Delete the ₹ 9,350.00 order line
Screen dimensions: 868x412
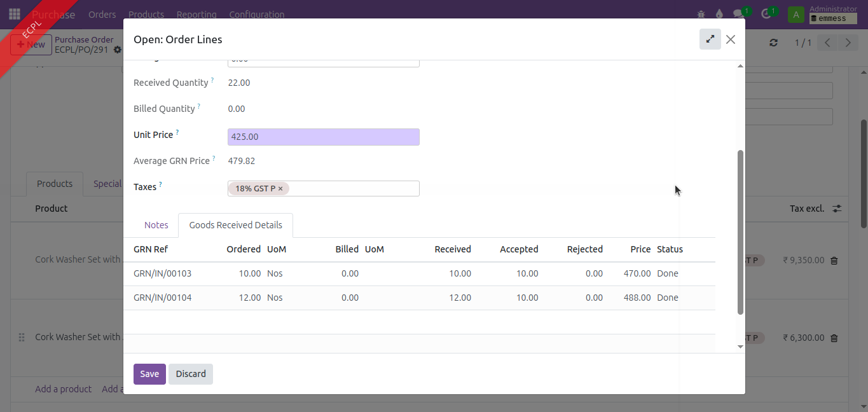tap(834, 261)
